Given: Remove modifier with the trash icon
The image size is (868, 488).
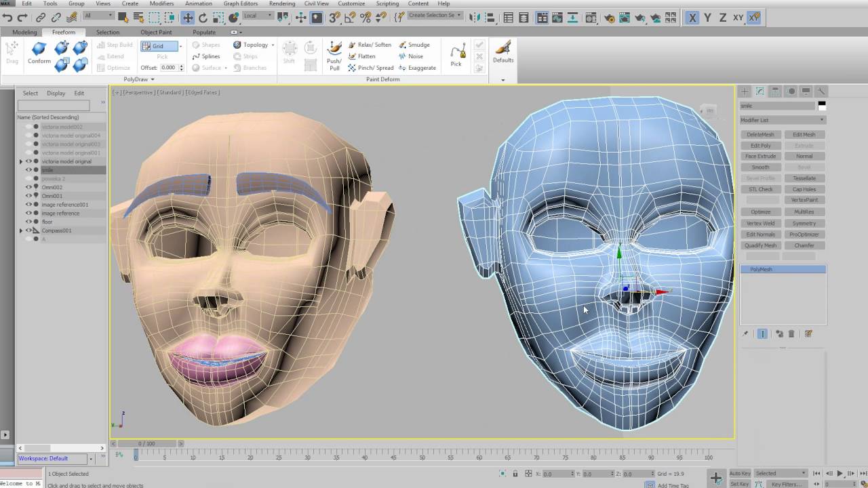Looking at the screenshot, I should pyautogui.click(x=791, y=334).
